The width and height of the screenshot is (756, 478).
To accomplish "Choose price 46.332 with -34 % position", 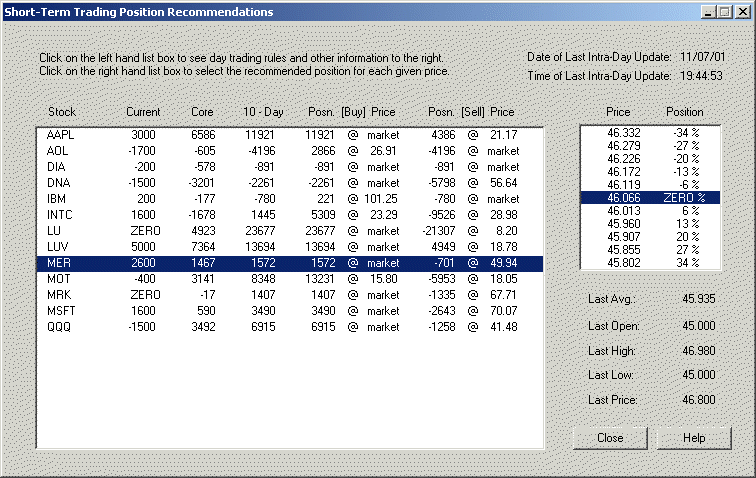I will (x=650, y=133).
